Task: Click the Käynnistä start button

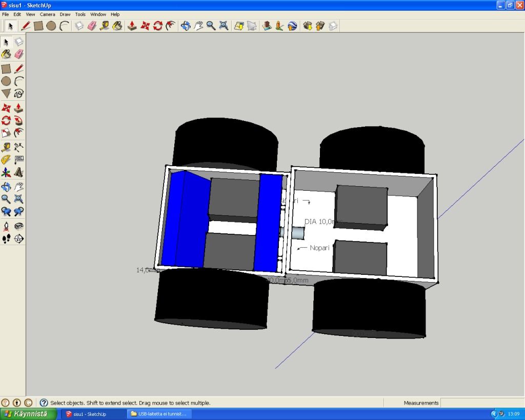Action: point(28,414)
